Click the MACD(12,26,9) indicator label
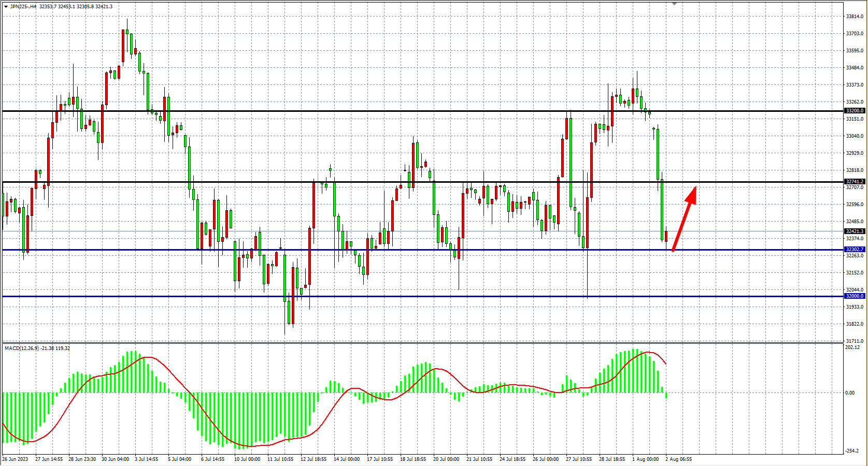This screenshot has height=466, width=868. click(37, 348)
